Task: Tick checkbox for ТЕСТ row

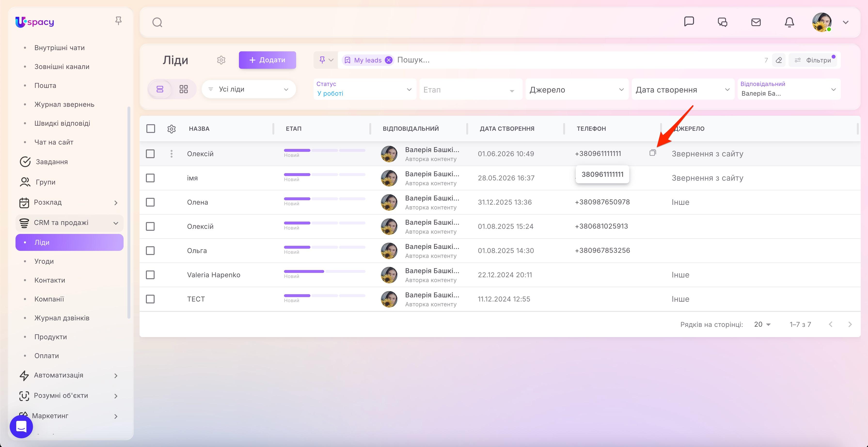Action: point(150,299)
